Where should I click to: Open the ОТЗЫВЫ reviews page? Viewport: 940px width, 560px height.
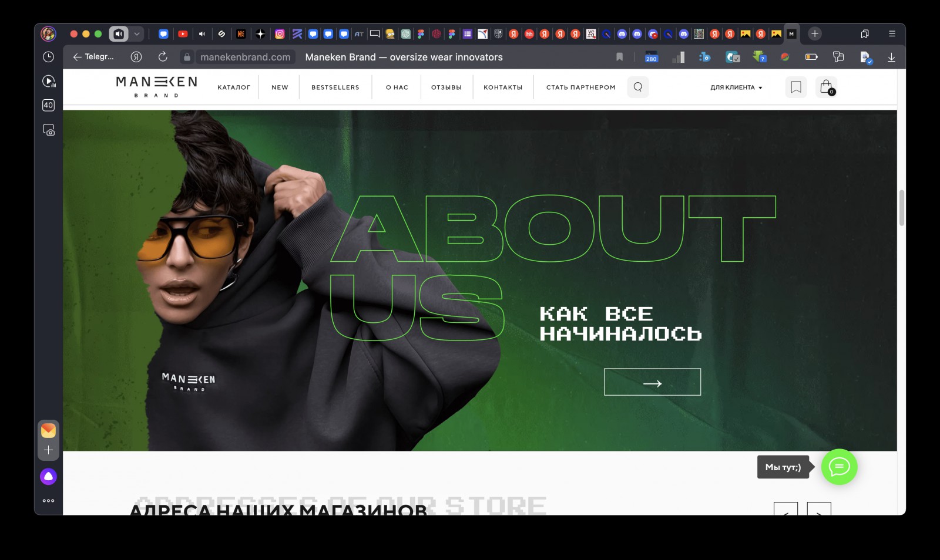(446, 87)
